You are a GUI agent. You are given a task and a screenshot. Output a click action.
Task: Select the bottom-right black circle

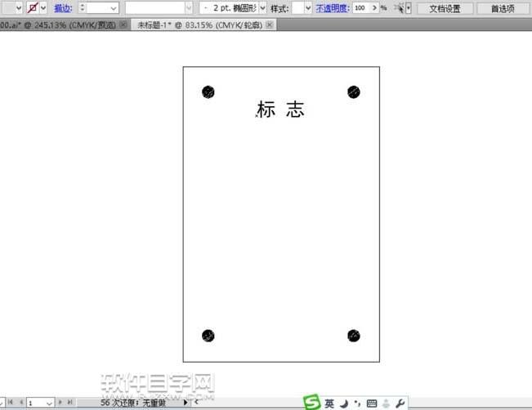point(354,336)
